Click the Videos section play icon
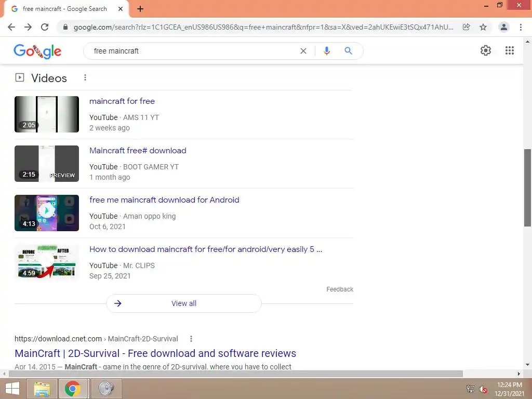This screenshot has width=532, height=399. tap(20, 78)
